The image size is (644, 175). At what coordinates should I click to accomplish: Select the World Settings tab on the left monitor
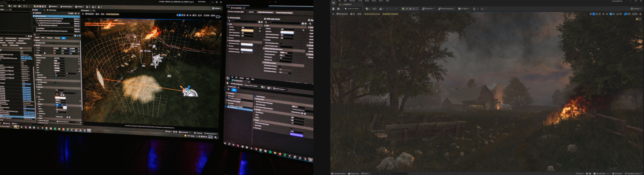click(52, 10)
